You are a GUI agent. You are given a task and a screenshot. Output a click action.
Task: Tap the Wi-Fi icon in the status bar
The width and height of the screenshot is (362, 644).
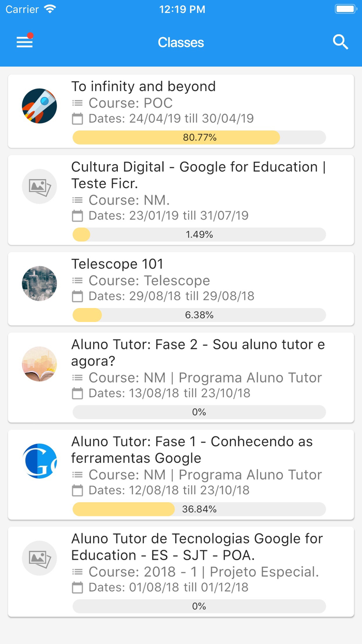coord(50,8)
